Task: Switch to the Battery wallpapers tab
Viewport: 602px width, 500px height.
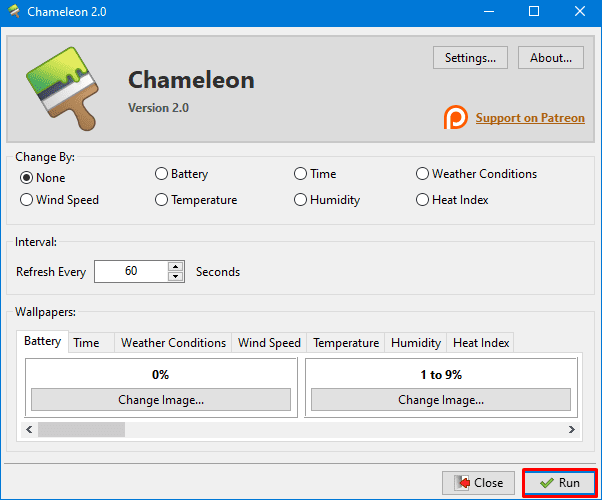Action: pos(43,341)
